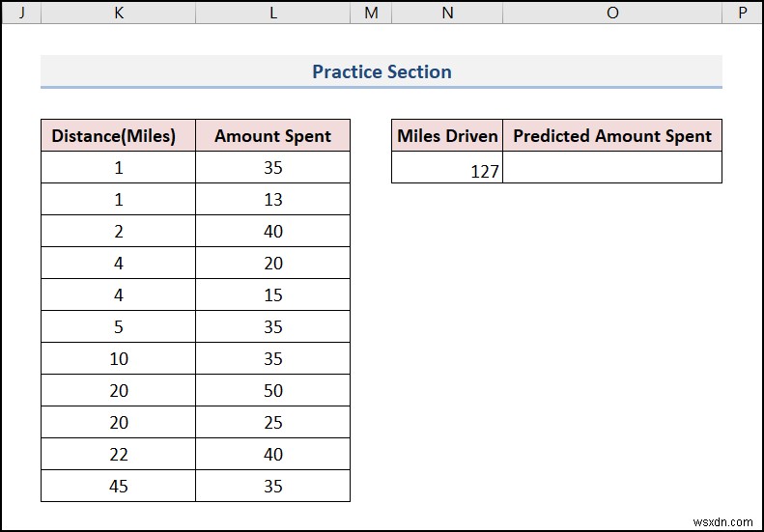Select the Predicted Amount Spent header cell
The height and width of the screenshot is (532, 764).
coord(612,135)
